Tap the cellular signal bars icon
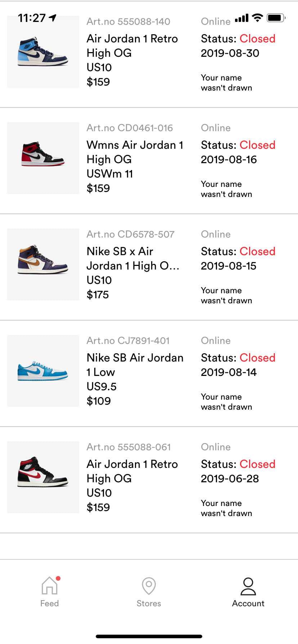 241,18
